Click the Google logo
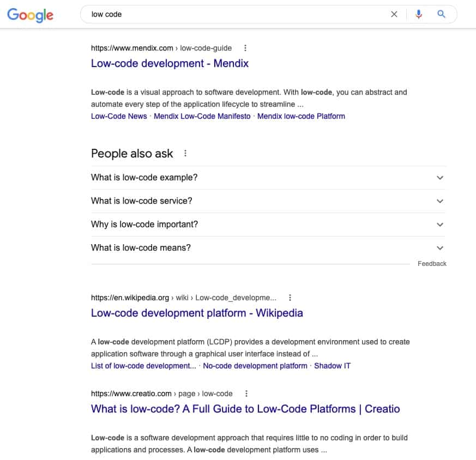Image resolution: width=476 pixels, height=460 pixels. [30, 15]
